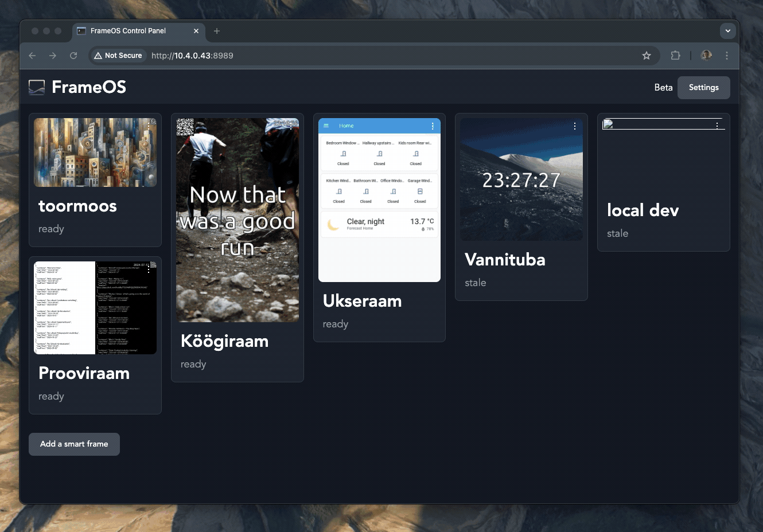The height and width of the screenshot is (532, 763).
Task: Open the Settings page
Action: 703,87
